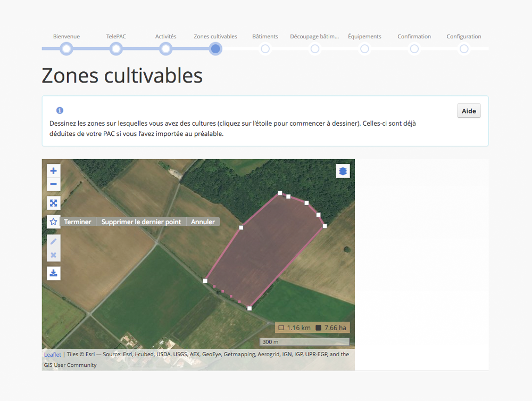Click the Zones cultivables page heading

point(122,76)
